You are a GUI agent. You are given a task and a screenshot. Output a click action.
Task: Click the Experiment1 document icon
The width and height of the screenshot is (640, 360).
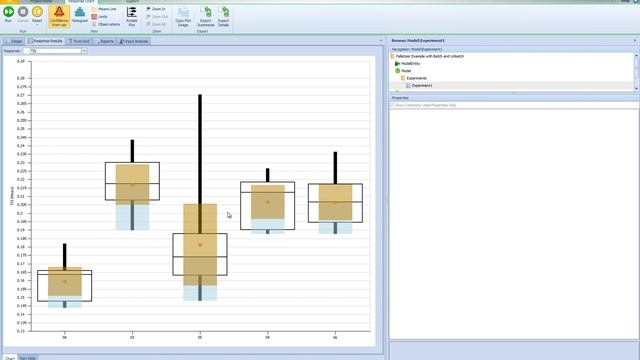[x=408, y=86]
